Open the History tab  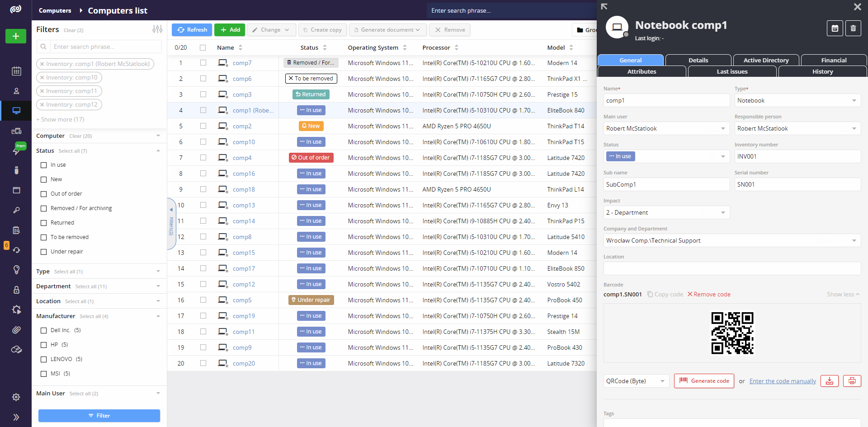click(822, 71)
